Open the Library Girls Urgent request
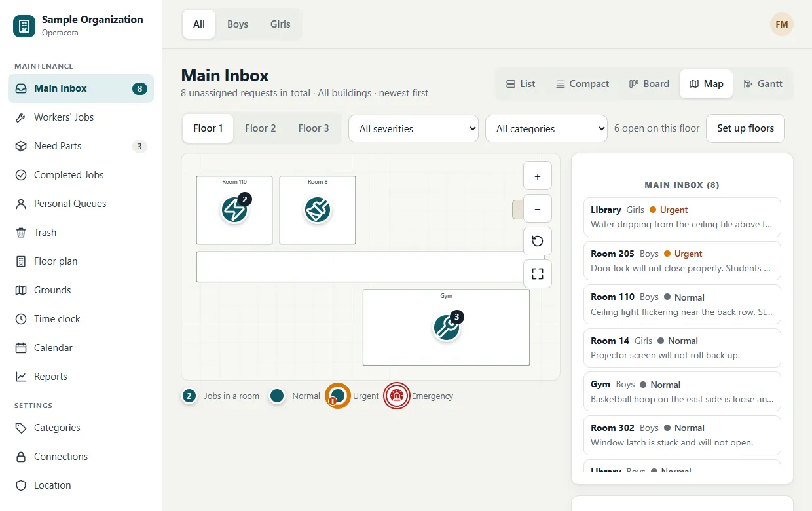Screen dimensions: 812x511 [682, 217]
